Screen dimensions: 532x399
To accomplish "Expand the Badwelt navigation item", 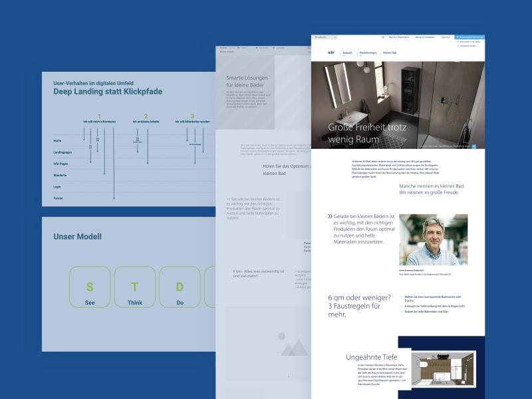I will coord(347,53).
